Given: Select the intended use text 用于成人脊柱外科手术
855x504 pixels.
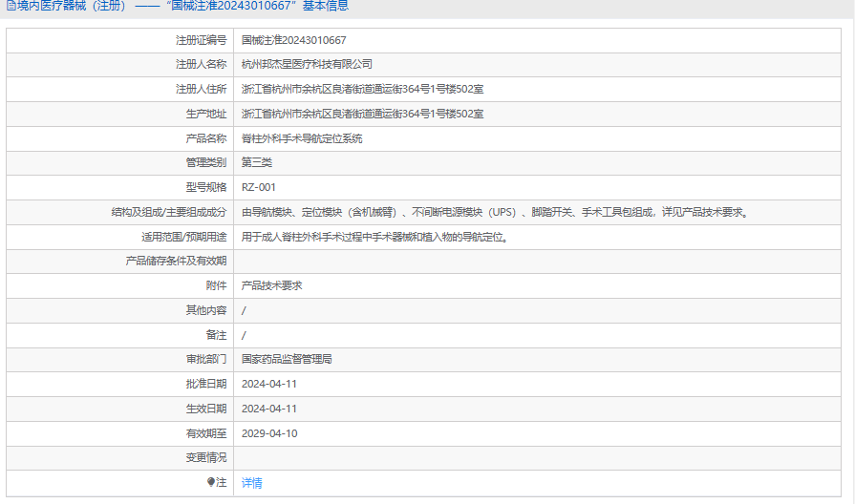Looking at the screenshot, I should tap(375, 237).
